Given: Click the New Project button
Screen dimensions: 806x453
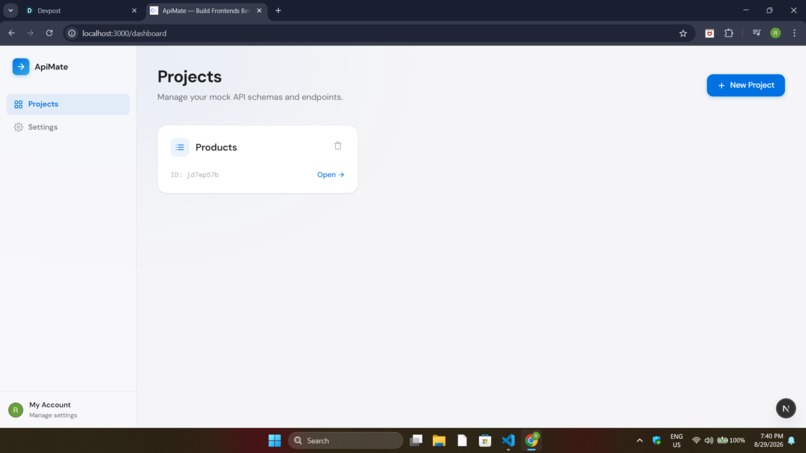Looking at the screenshot, I should click(x=745, y=85).
